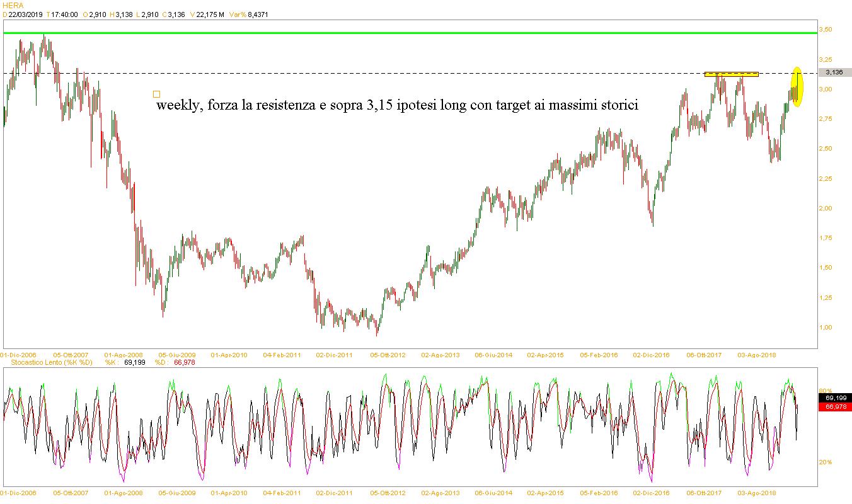
Task: Click the 3,50 price axis label
Action: 827,30
